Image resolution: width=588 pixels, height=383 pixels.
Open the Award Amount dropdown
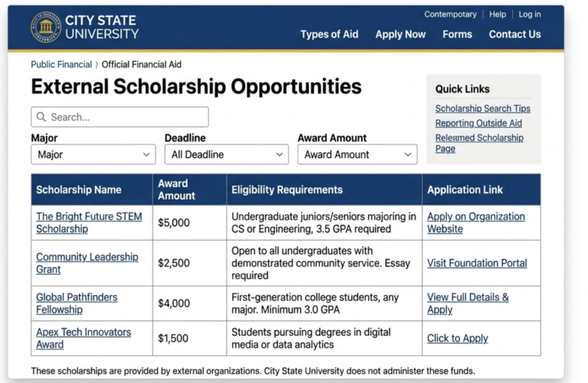click(357, 154)
